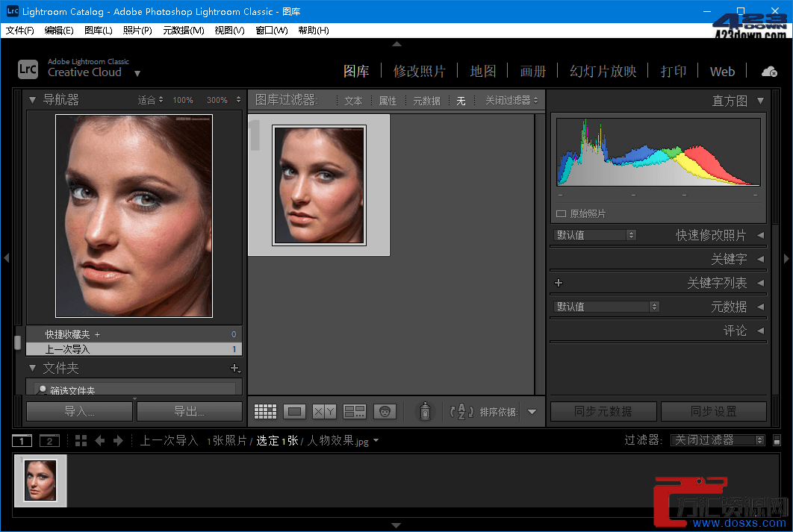Click the folder filter search field

click(x=135, y=389)
